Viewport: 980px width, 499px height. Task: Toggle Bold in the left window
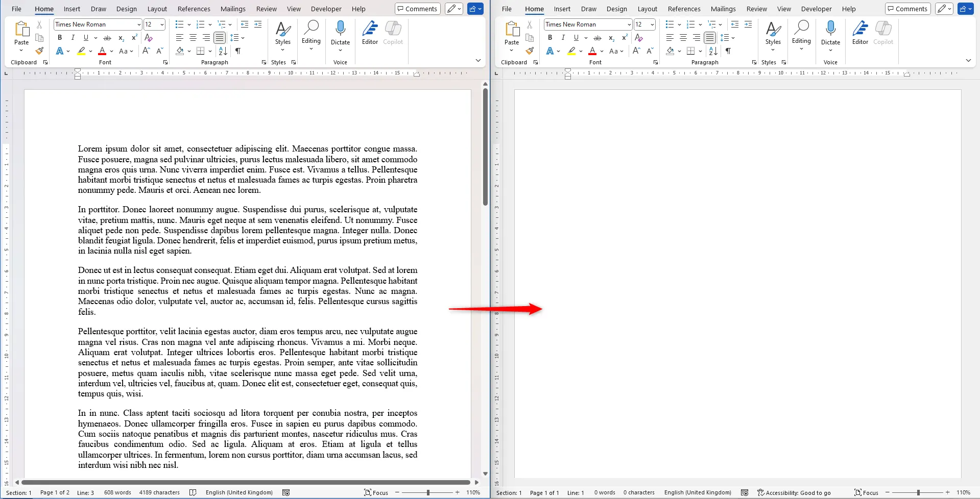(x=60, y=38)
